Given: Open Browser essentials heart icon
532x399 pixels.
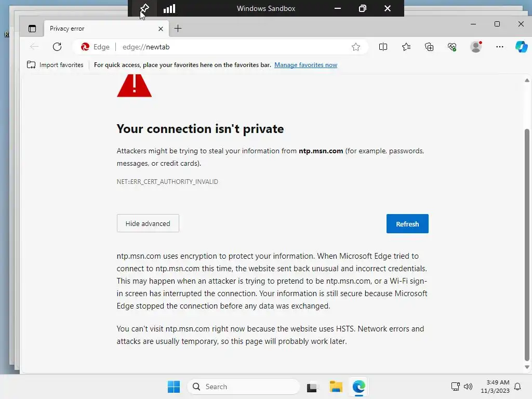Looking at the screenshot, I should 452,47.
